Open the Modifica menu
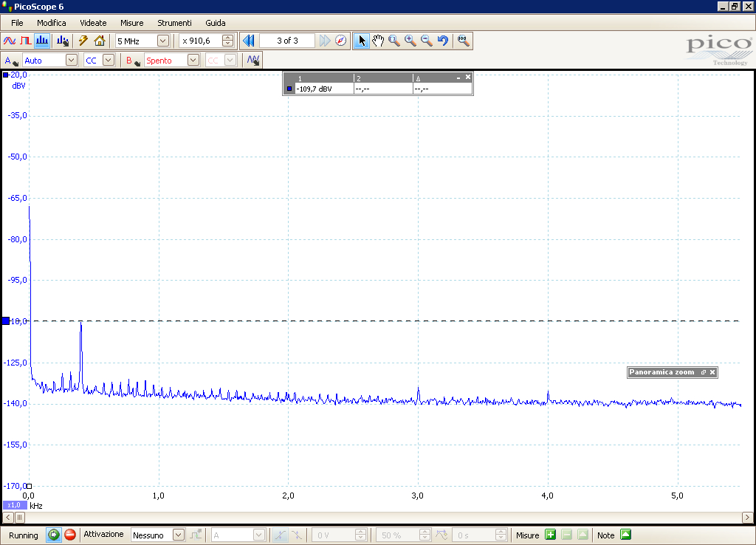Screen dimensions: 756x545 pos(51,23)
